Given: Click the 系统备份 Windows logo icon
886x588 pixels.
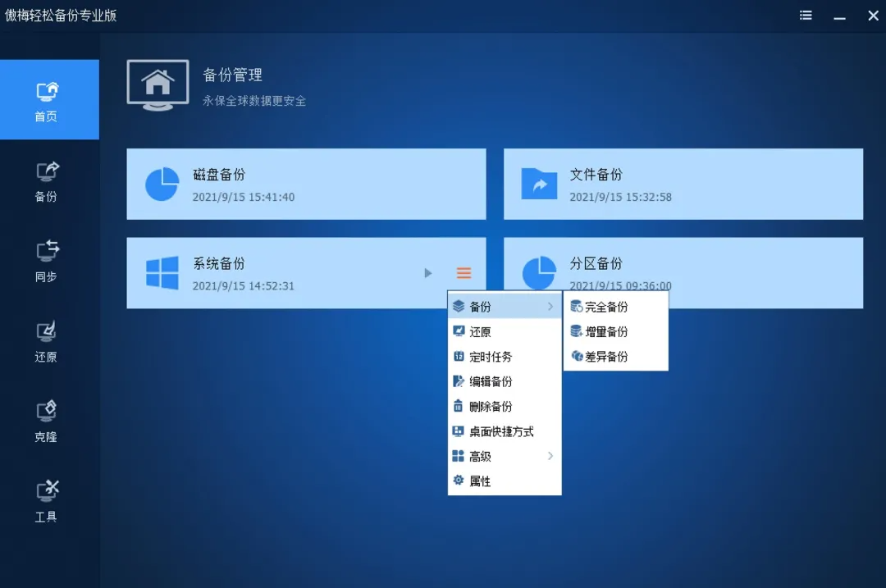Looking at the screenshot, I should click(162, 273).
